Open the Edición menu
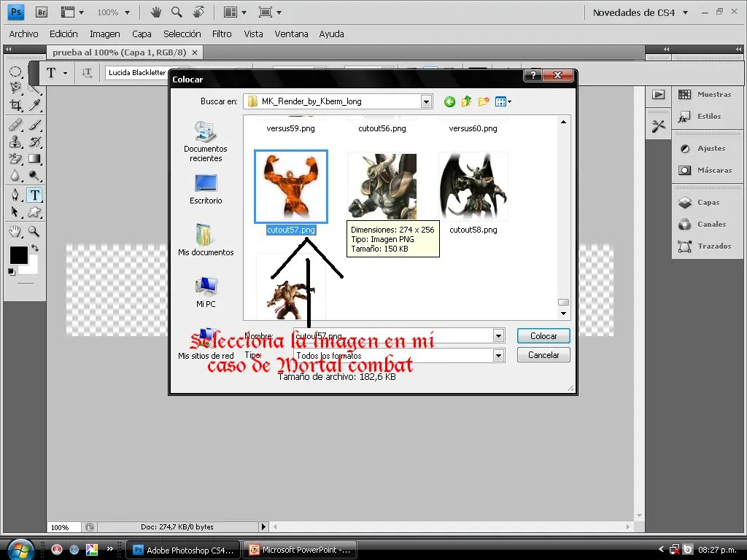The image size is (747, 560). tap(64, 34)
